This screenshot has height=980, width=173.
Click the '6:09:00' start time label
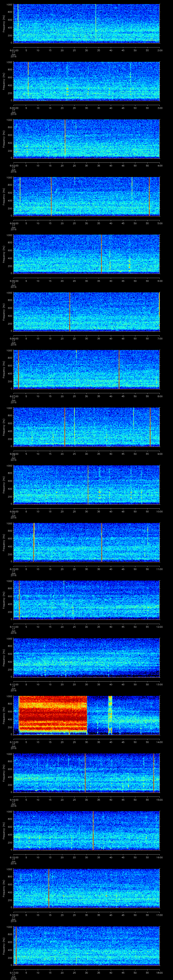pos(14,511)
